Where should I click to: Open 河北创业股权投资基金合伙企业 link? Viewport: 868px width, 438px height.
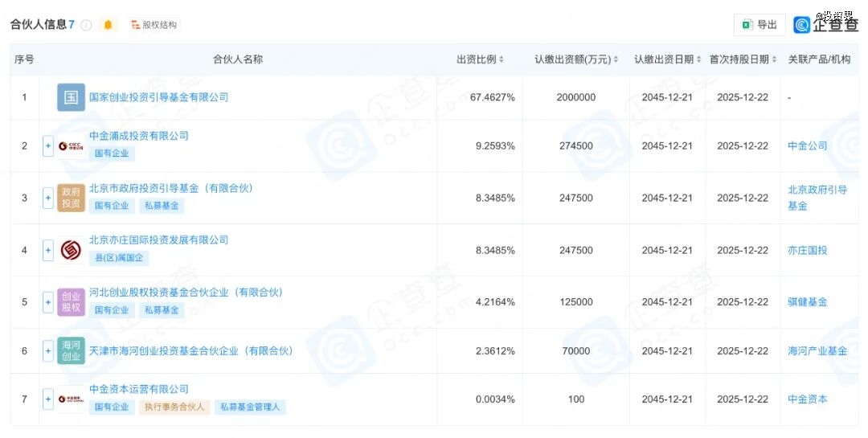186,292
